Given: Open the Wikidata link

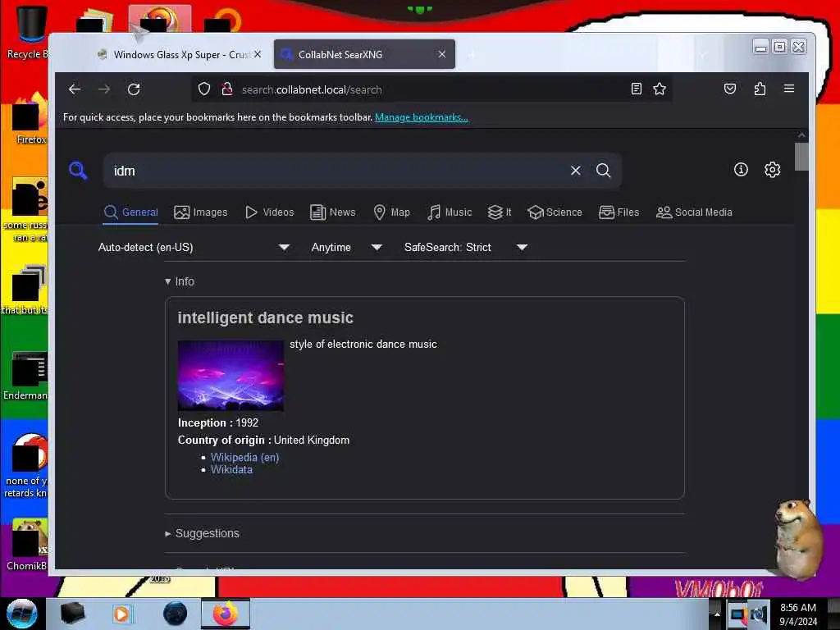Looking at the screenshot, I should tap(231, 469).
